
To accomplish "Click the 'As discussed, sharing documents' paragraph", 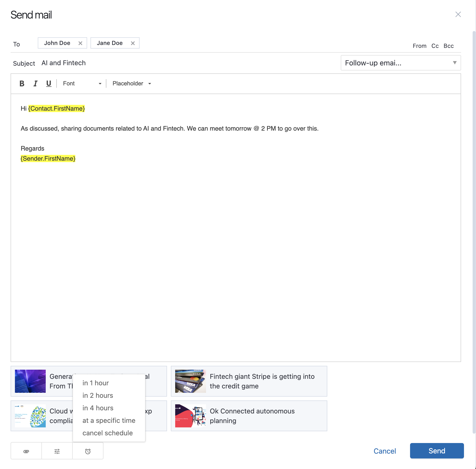I will [x=169, y=128].
